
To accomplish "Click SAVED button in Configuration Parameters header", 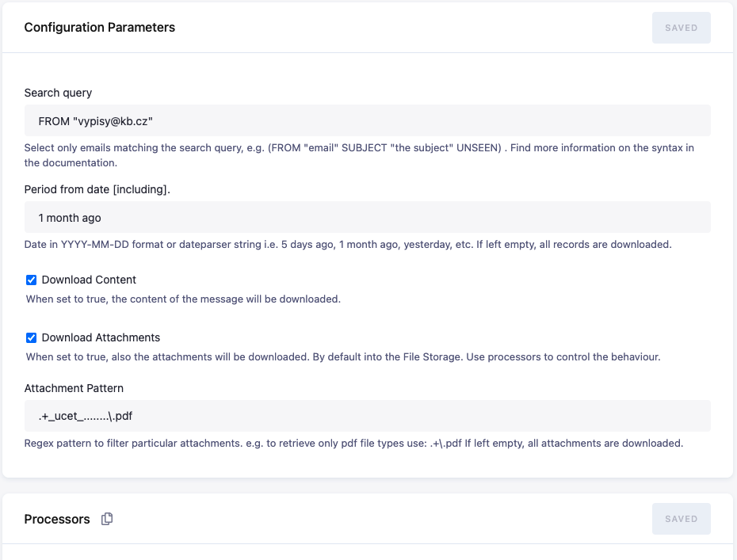I will (x=681, y=28).
